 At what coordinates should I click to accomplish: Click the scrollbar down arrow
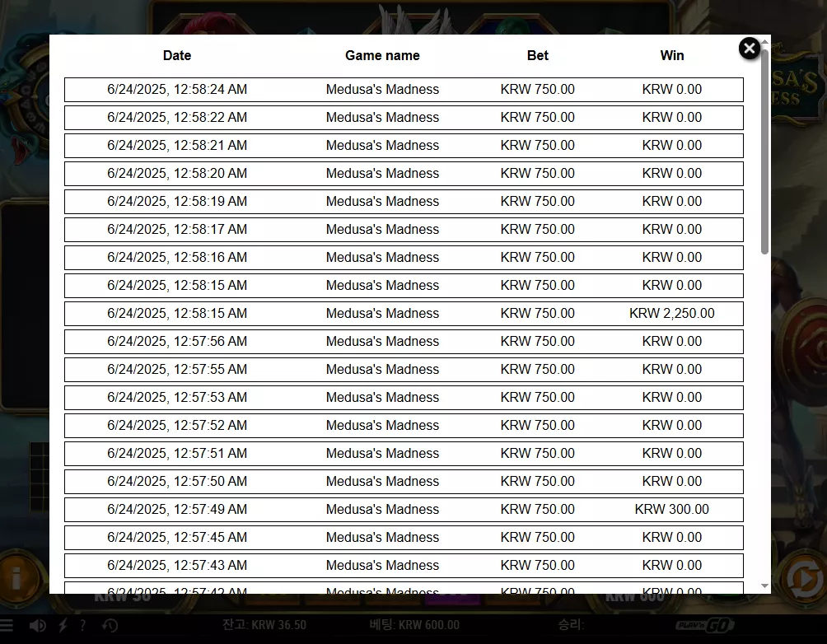click(764, 586)
